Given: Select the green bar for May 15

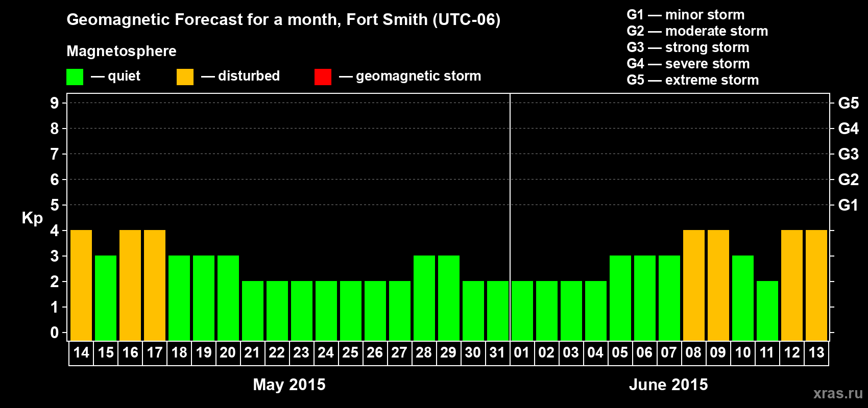Looking at the screenshot, I should coord(106,298).
